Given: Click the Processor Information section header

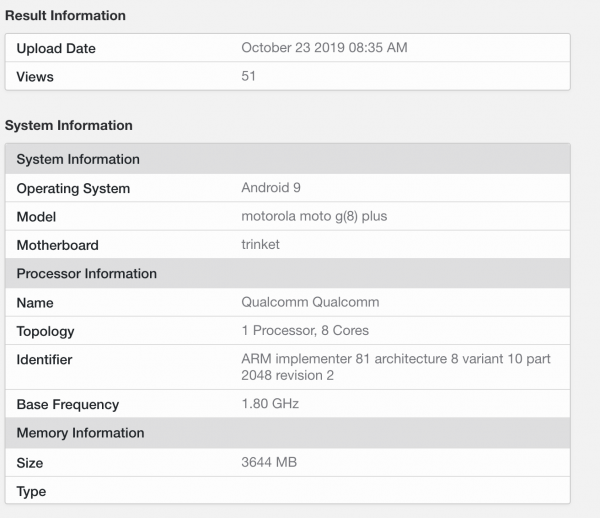Looking at the screenshot, I should pos(86,273).
